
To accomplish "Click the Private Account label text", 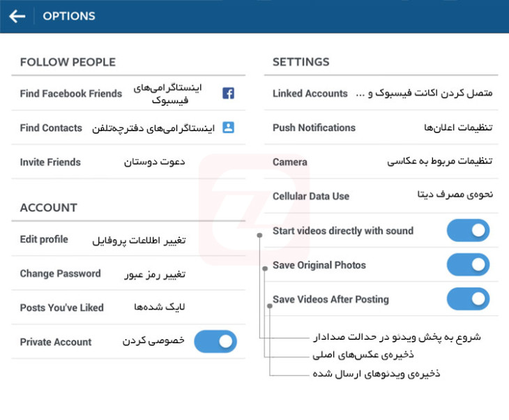I will (56, 342).
